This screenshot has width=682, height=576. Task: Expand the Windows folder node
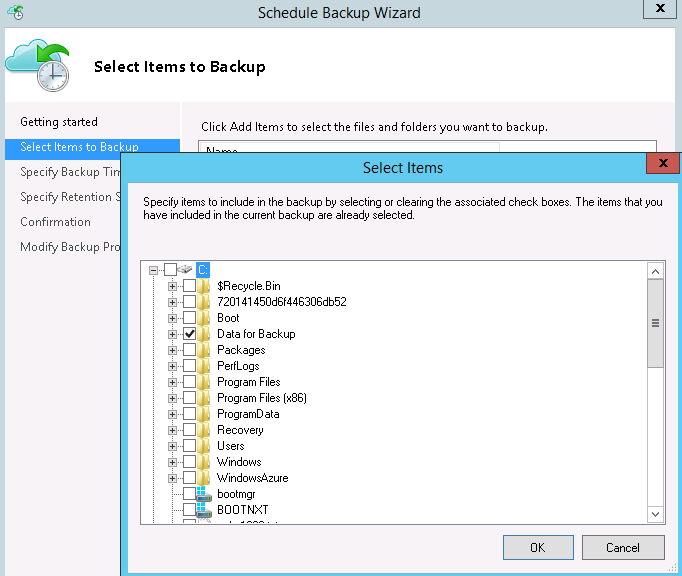click(172, 462)
